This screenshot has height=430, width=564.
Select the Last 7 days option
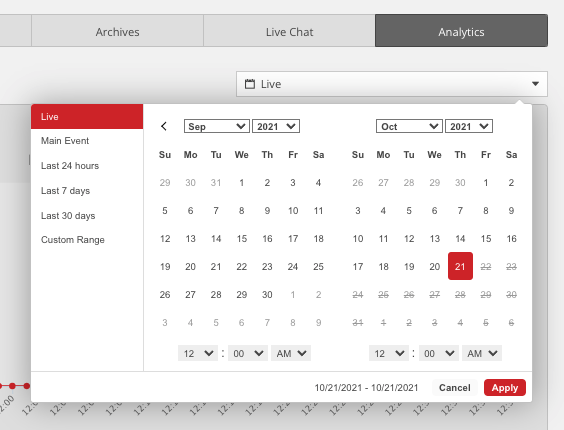[x=87, y=191]
